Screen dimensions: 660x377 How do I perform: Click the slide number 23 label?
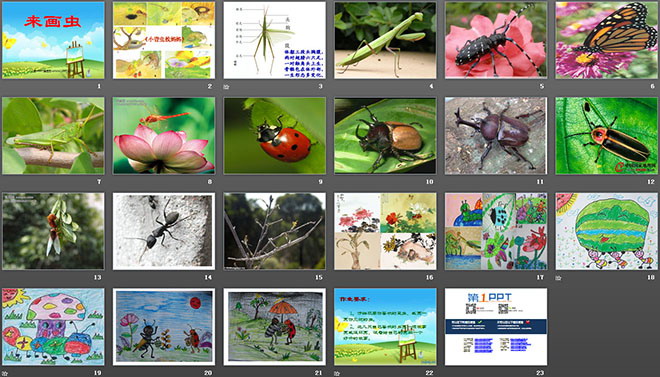pos(540,373)
